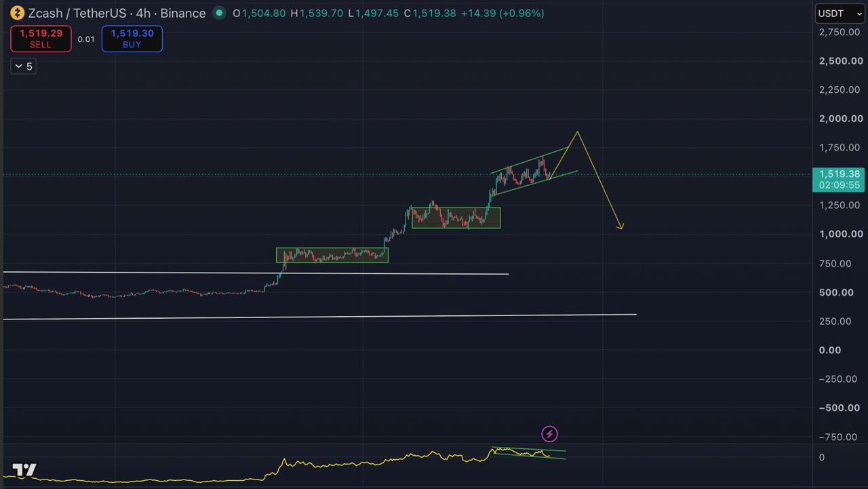Click the 1,000.00 price scale label
This screenshot has width=868, height=489.
pyautogui.click(x=842, y=234)
